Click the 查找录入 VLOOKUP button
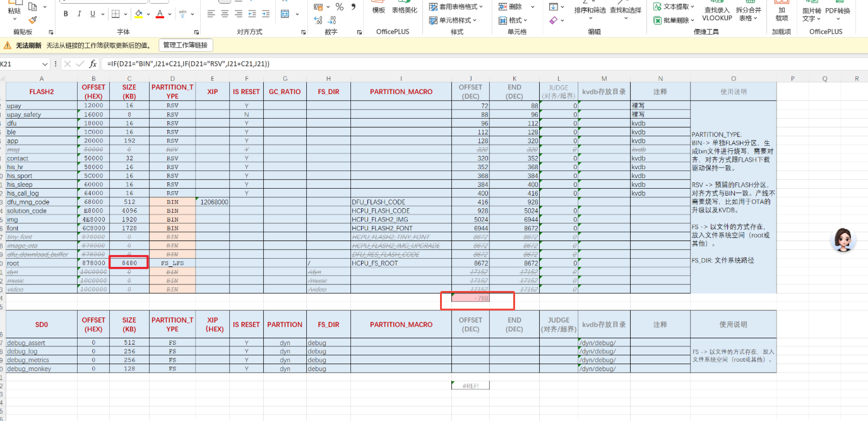 click(x=716, y=14)
